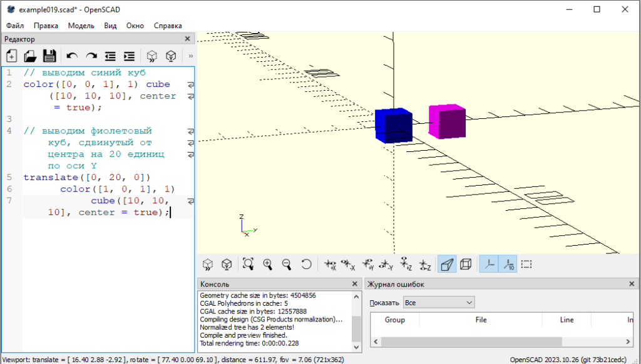This screenshot has width=641, height=364.
Task: Enable orthographic projection mode
Action: (466, 264)
